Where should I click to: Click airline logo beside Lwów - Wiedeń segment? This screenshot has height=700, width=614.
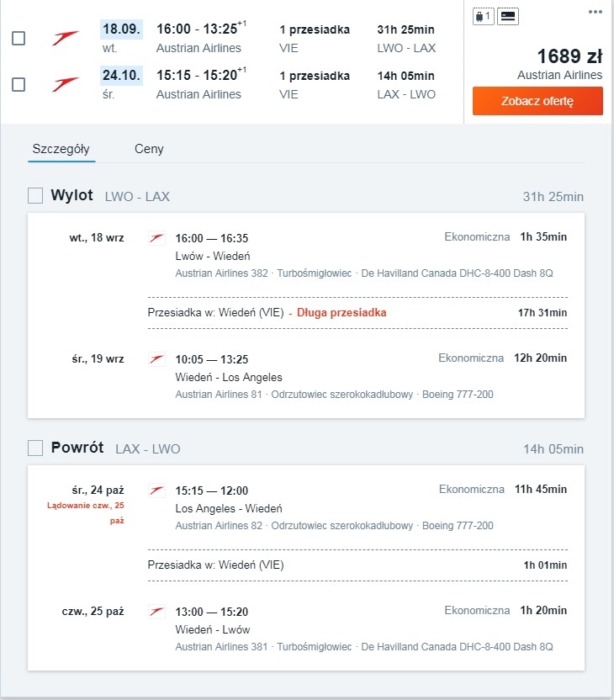click(156, 238)
